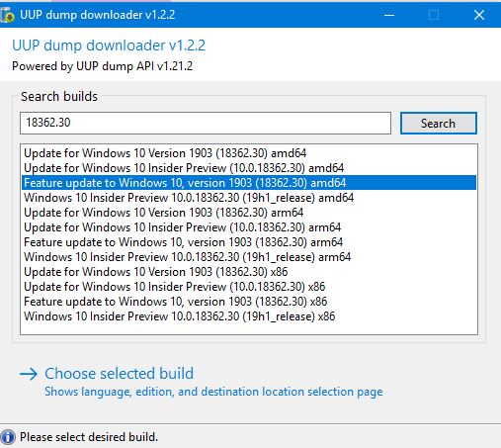Click the UUP dump downloader title bar icon
This screenshot has width=501, height=448.
[7, 15]
